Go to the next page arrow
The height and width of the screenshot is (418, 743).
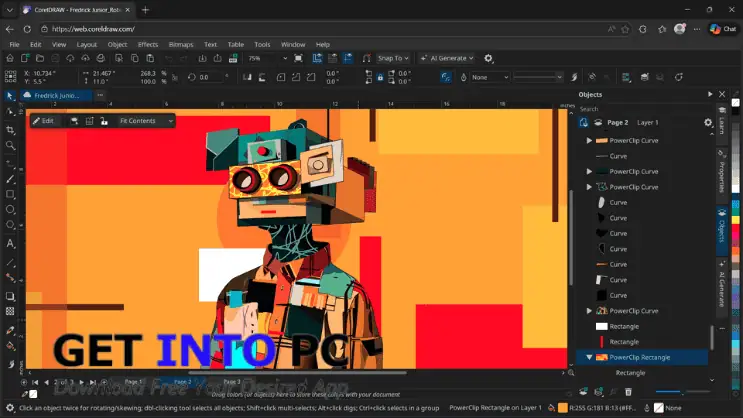coord(82,382)
